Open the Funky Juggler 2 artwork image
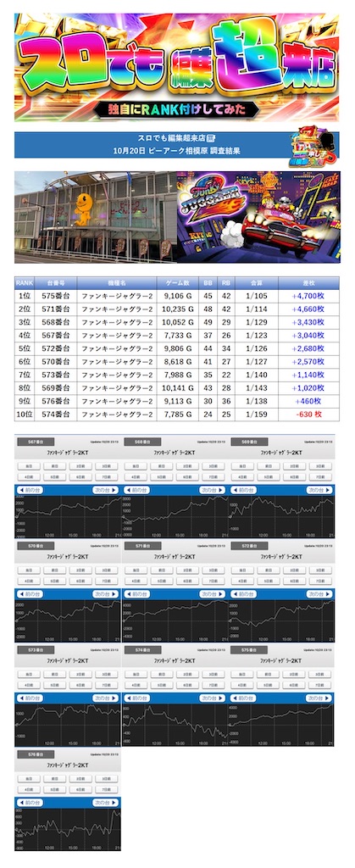The image size is (355, 868). coord(258,216)
